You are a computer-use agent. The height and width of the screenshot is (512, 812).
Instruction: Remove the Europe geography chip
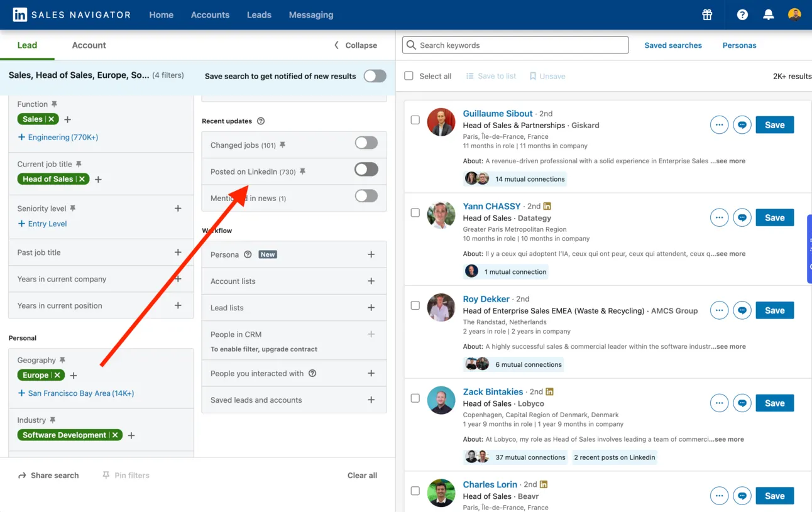[57, 375]
